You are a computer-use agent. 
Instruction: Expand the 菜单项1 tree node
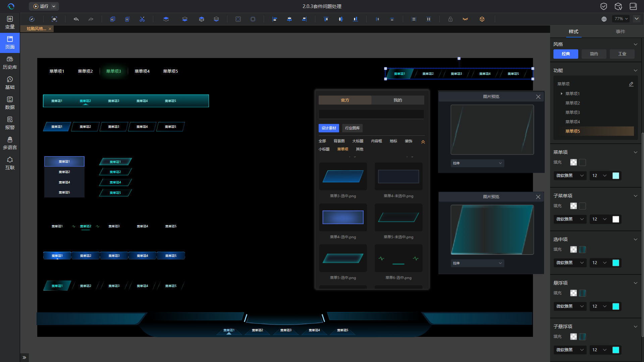click(561, 94)
